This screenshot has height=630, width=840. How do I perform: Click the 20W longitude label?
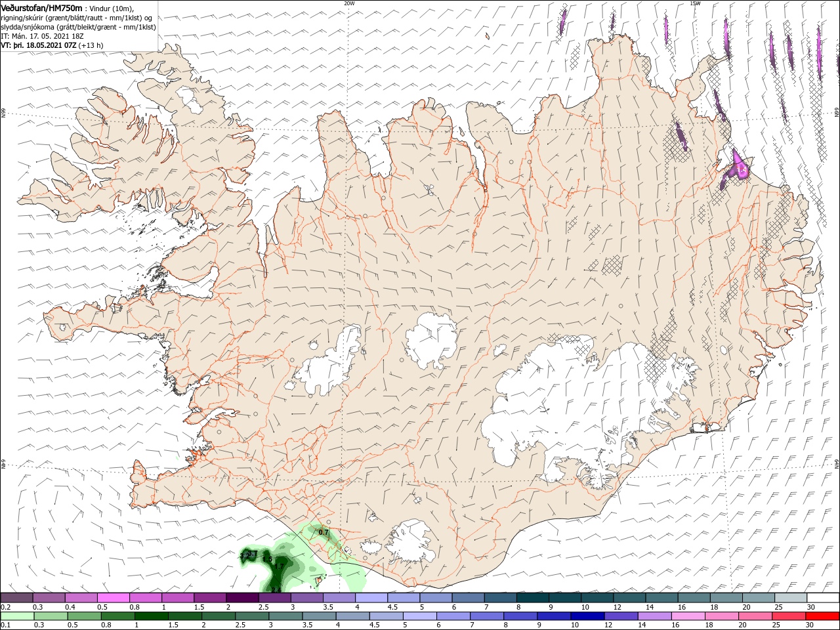point(349,3)
